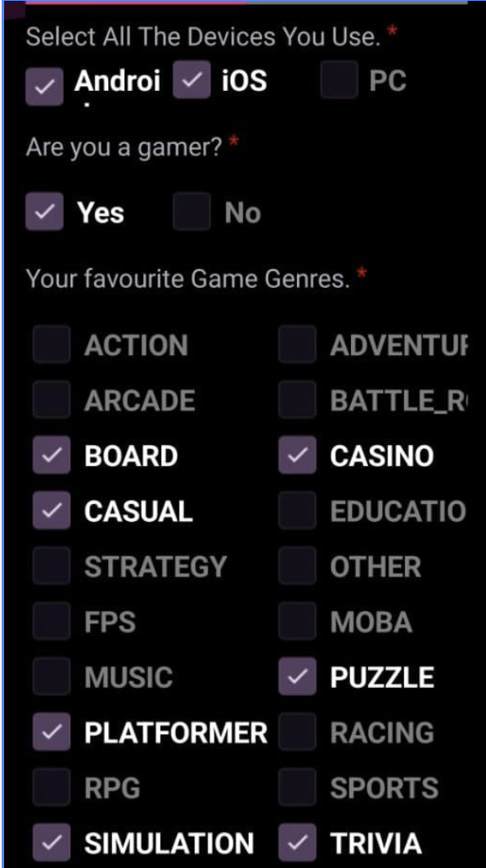Uncheck the iOS device checkbox
This screenshot has height=868, width=486.
(x=191, y=79)
